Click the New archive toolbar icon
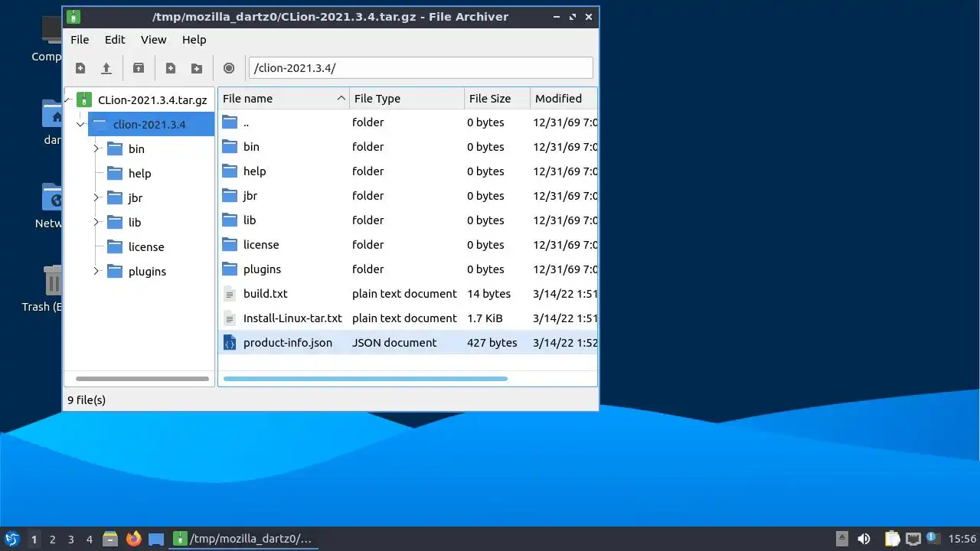 coord(80,68)
